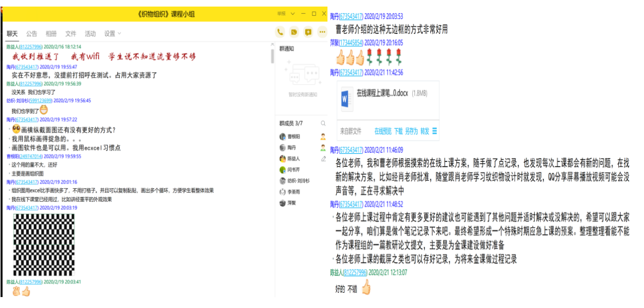Open the checkerboard weave pattern image
Image resolution: width=644 pixels, height=308 pixels.
(44, 245)
